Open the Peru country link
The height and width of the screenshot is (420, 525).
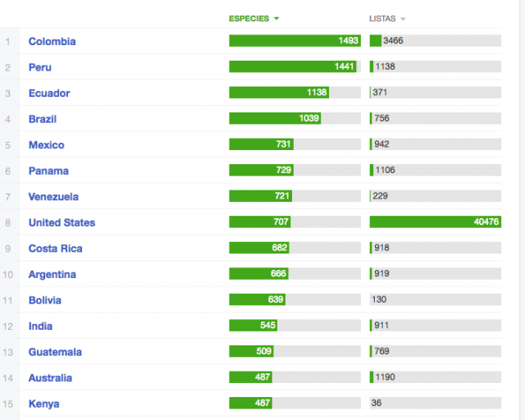[x=40, y=67]
